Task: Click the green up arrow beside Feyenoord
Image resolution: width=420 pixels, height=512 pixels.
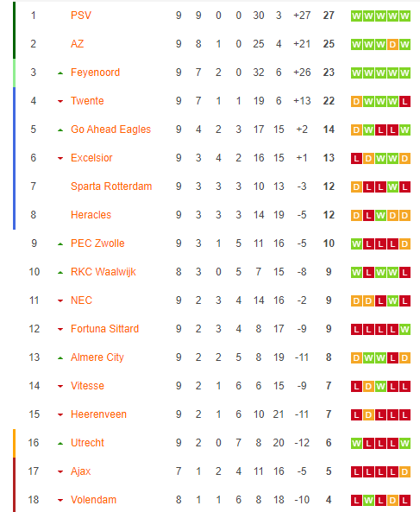Action: pos(60,73)
